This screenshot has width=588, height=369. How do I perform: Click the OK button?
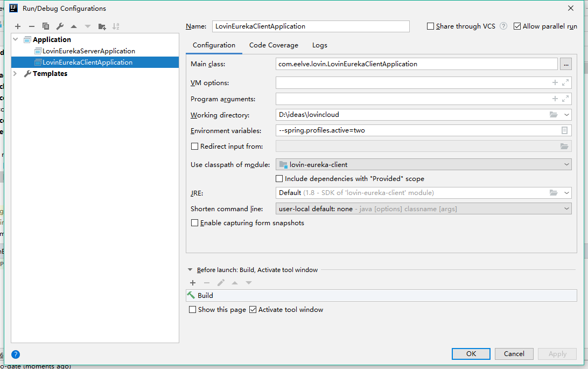471,354
